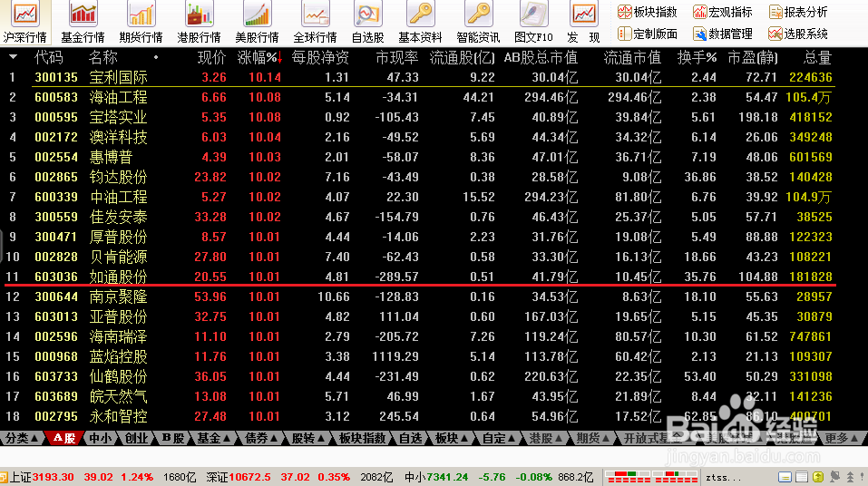Viewport: 868px width, 486px height.
Task: Sort by 市盈(静) column header
Action: (752, 57)
